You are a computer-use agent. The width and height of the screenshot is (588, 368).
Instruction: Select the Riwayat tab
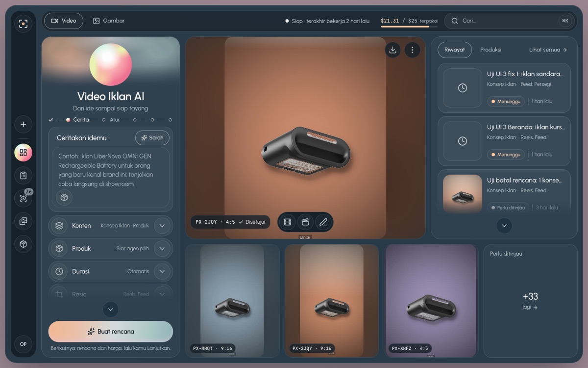(455, 50)
